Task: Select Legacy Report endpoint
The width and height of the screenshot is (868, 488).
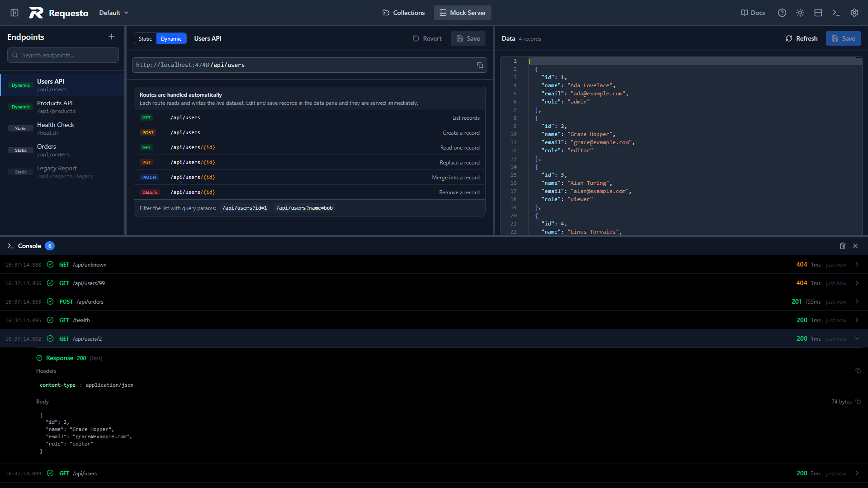Action: coord(62,172)
